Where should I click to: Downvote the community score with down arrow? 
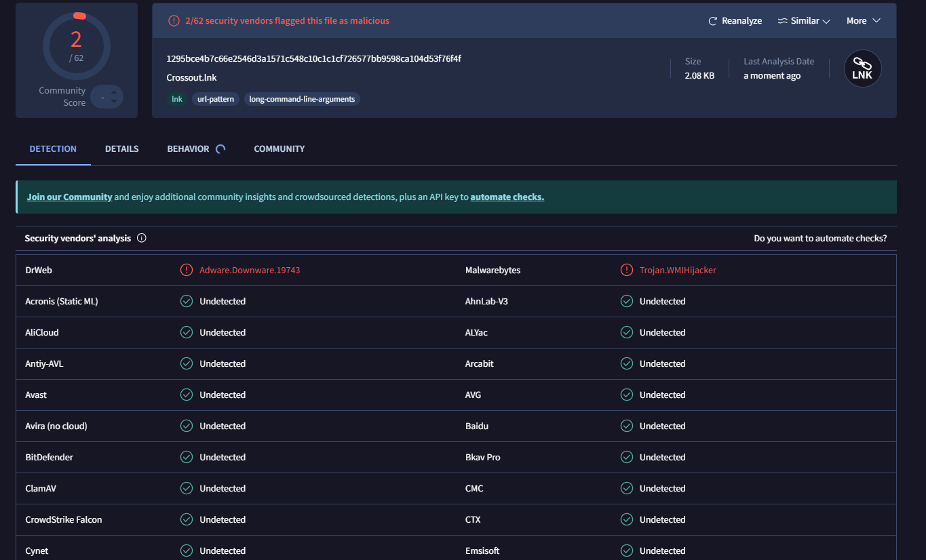pos(114,102)
